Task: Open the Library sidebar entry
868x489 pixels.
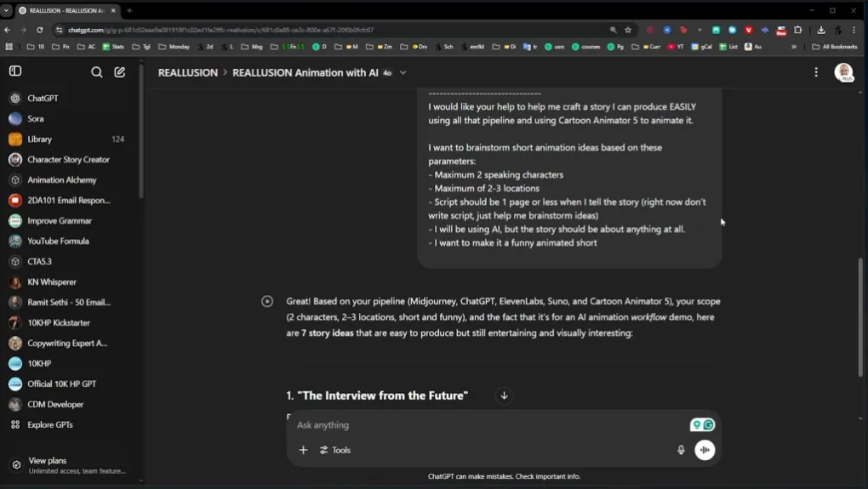Action: (x=69, y=139)
